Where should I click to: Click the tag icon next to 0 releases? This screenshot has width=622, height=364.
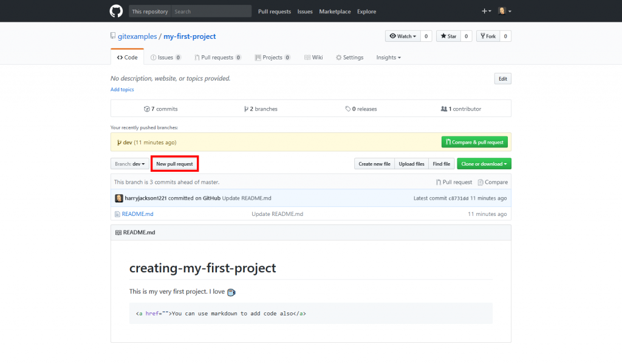point(348,109)
